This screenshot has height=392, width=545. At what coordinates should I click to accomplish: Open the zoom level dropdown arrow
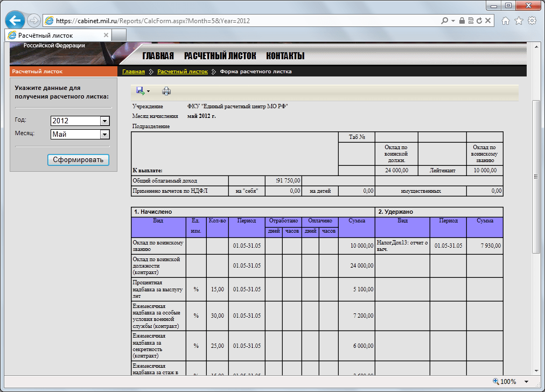pos(526,382)
